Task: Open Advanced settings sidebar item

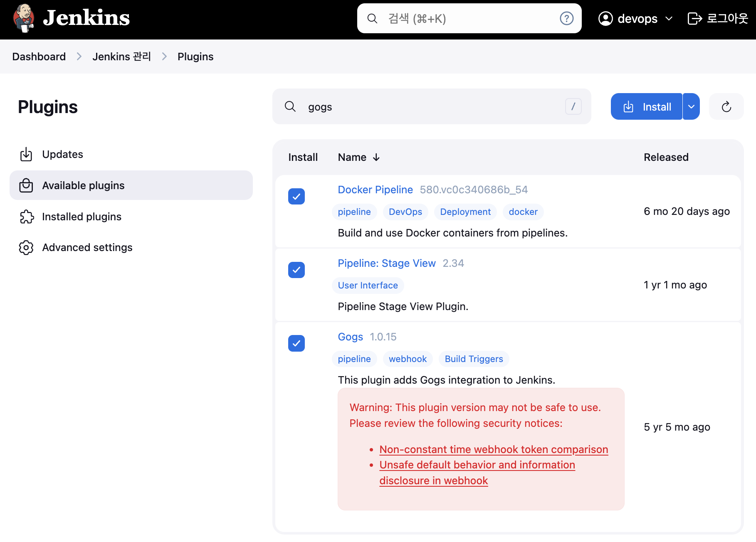Action: pyautogui.click(x=131, y=247)
